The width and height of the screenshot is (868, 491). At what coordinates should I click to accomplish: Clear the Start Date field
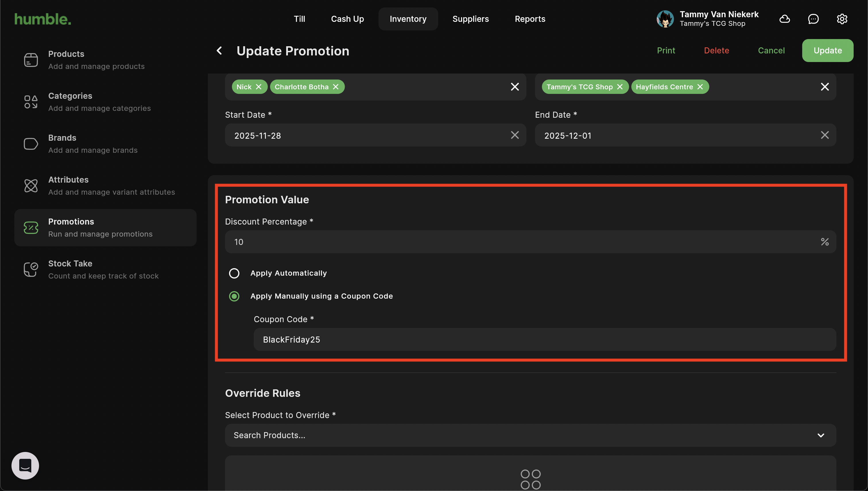click(x=514, y=135)
